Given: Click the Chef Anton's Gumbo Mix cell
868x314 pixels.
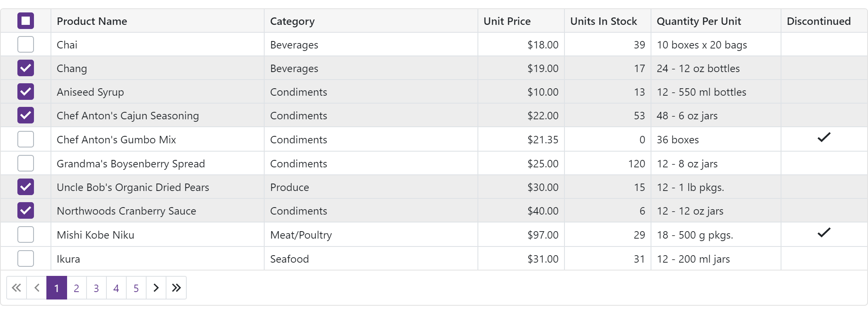Looking at the screenshot, I should [116, 140].
